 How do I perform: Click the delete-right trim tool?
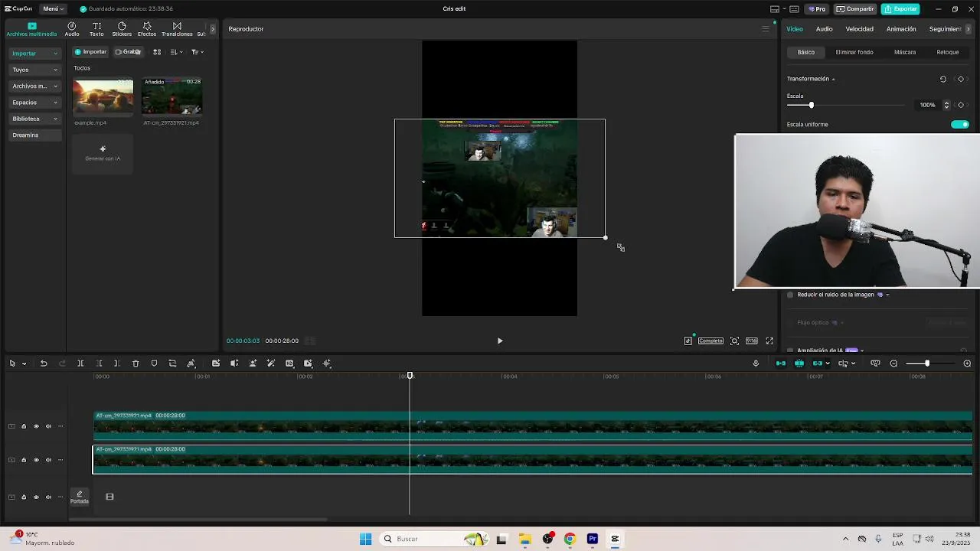pos(116,364)
